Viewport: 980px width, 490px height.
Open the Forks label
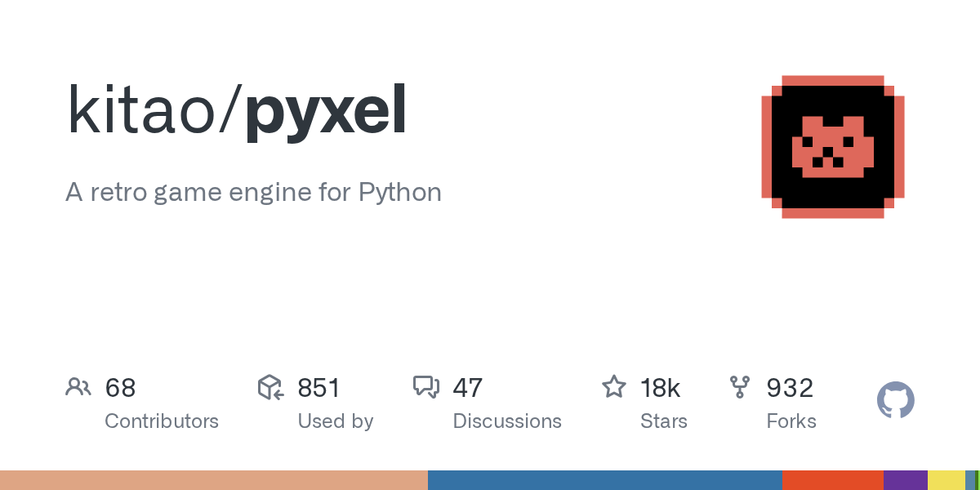[x=791, y=421]
